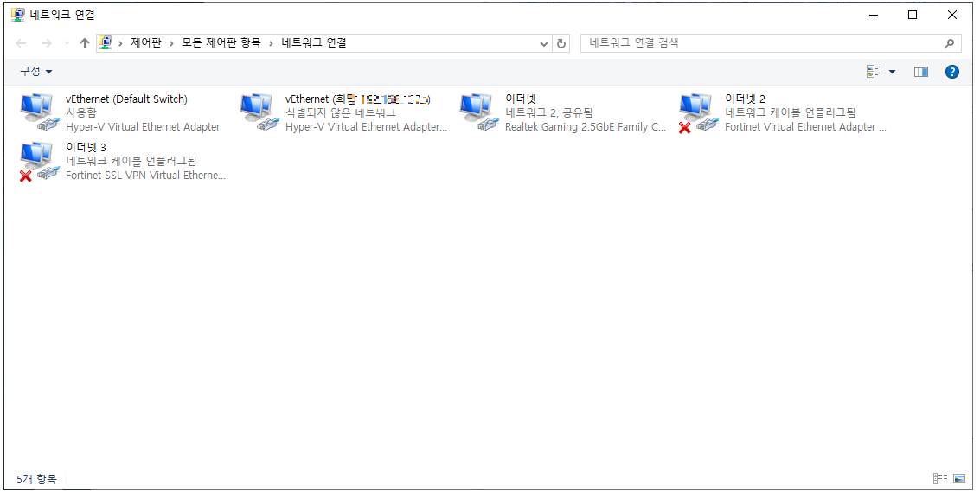Click Fortinet SSL VPN Virtual Ethernet text
This screenshot has width=980, height=492.
[145, 175]
